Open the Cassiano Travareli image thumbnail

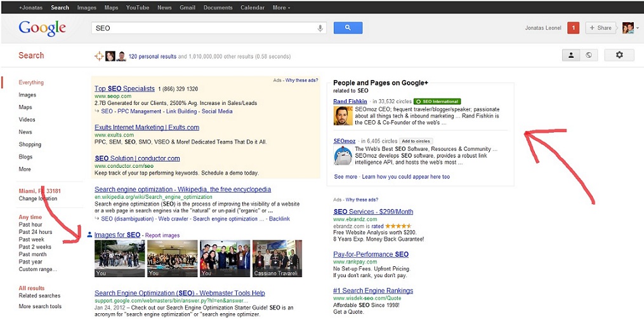277,259
